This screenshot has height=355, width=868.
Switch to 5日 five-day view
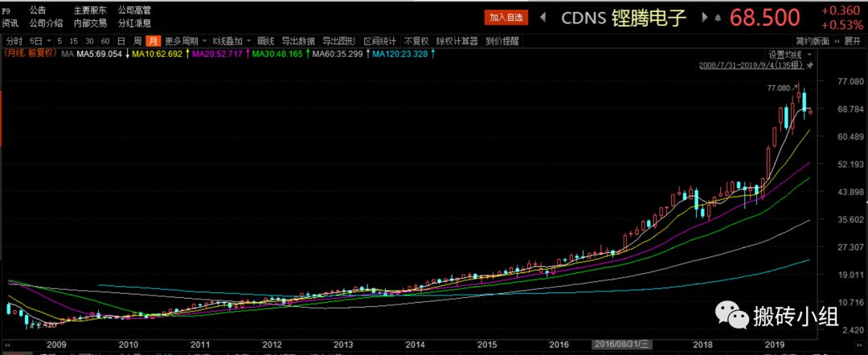(x=35, y=41)
